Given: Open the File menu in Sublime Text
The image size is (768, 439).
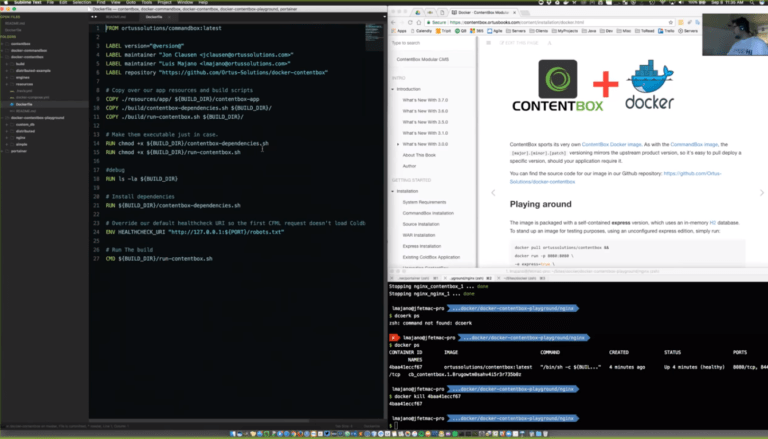Looking at the screenshot, I should (x=50, y=2).
